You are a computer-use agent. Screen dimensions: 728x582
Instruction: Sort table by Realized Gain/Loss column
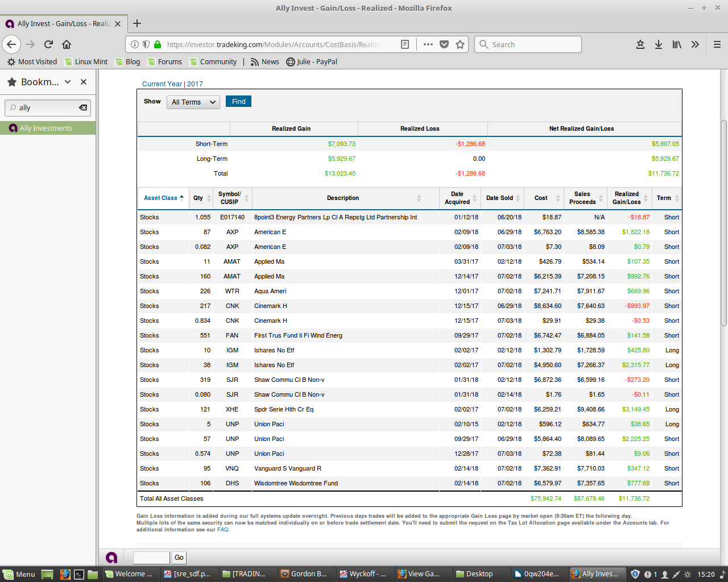click(629, 198)
